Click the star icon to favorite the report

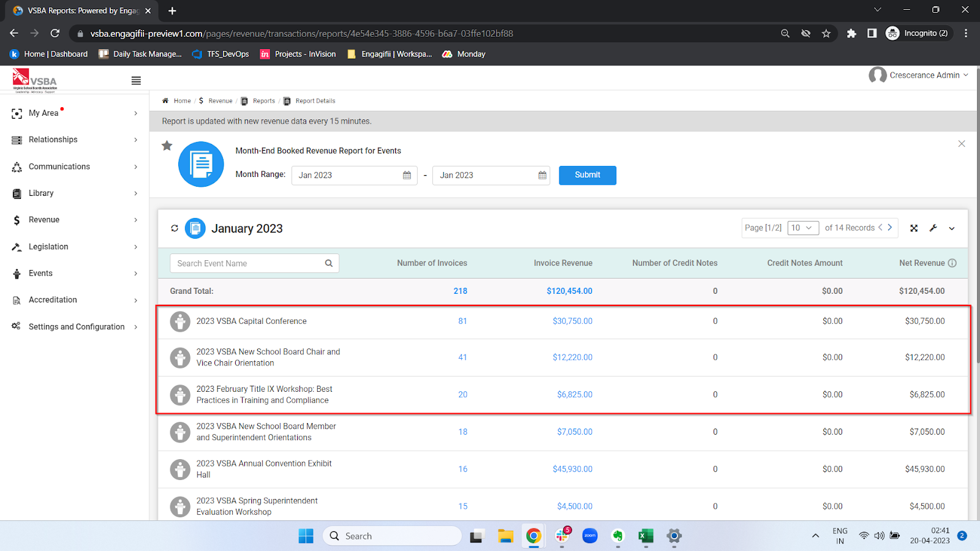pyautogui.click(x=167, y=146)
